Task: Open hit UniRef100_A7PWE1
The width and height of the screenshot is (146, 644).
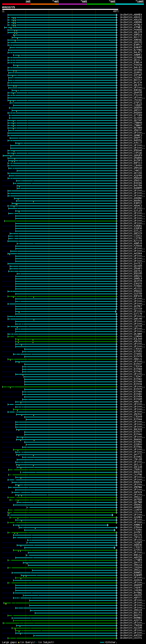Action: click(131, 27)
